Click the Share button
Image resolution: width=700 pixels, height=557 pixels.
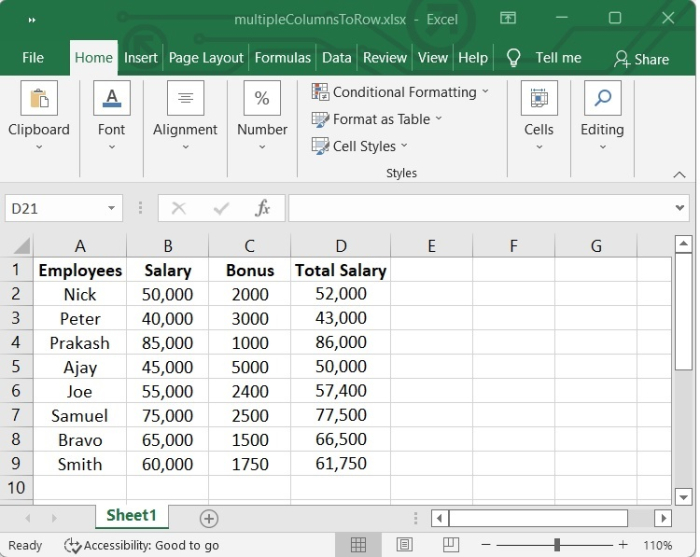click(641, 59)
